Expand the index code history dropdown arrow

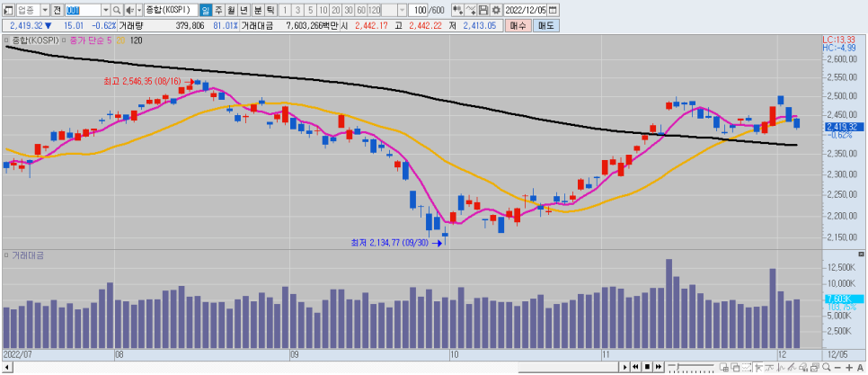(x=105, y=10)
